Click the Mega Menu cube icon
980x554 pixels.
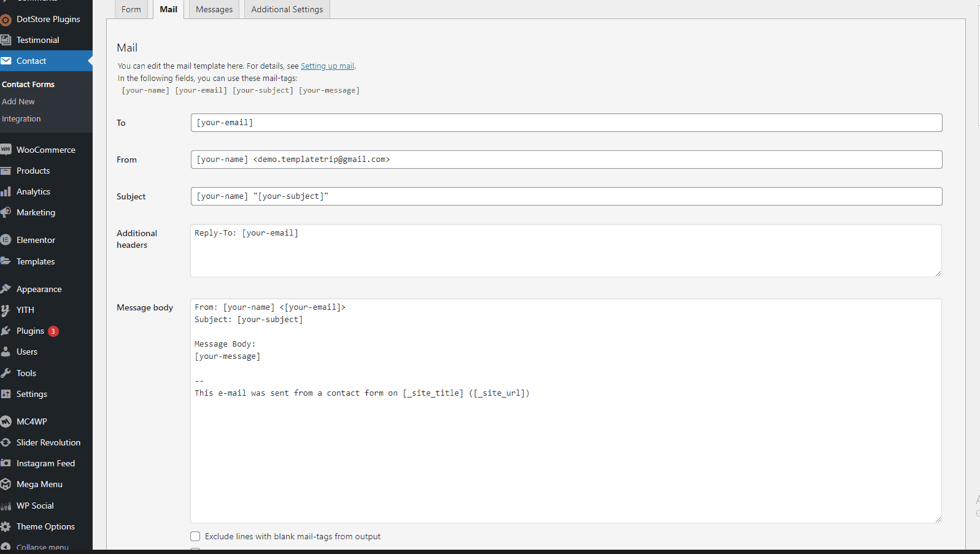[x=6, y=484]
